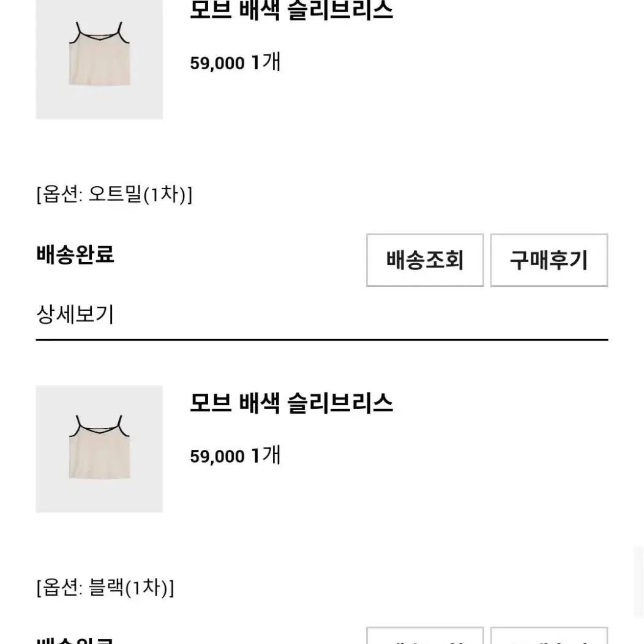The image size is (644, 644).
Task: Open 배송조회 for the 블랙 order
Action: click(x=425, y=635)
